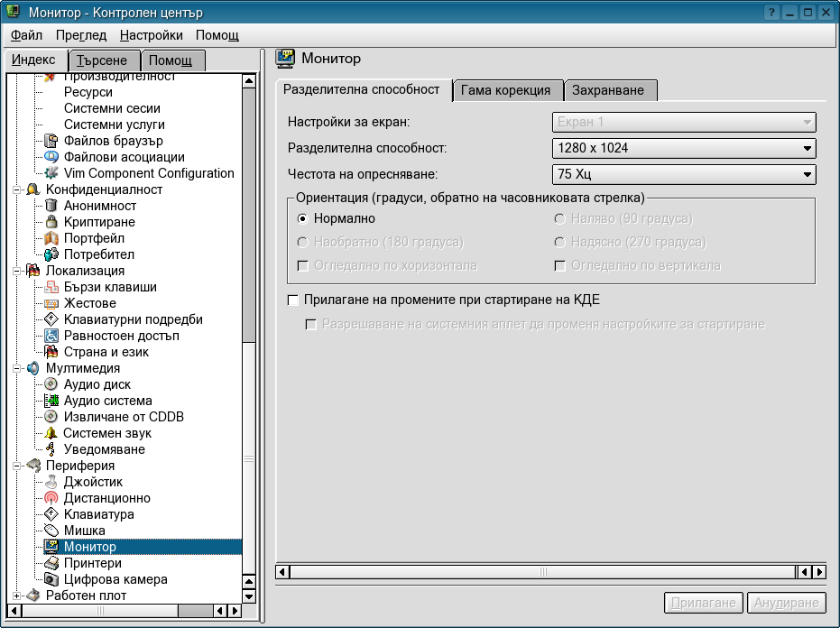Open the Разделителна способност 1280 x 1024 dropdown
The width and height of the screenshot is (840, 628).
[x=683, y=148]
